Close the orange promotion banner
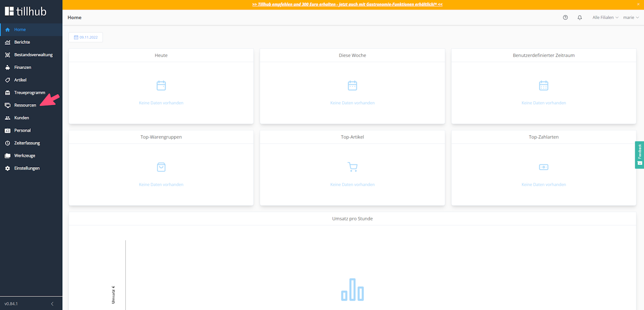644x310 pixels. (639, 5)
